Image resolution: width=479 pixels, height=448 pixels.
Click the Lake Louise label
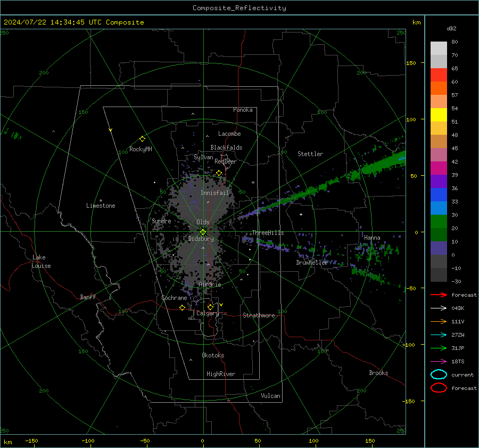click(41, 262)
